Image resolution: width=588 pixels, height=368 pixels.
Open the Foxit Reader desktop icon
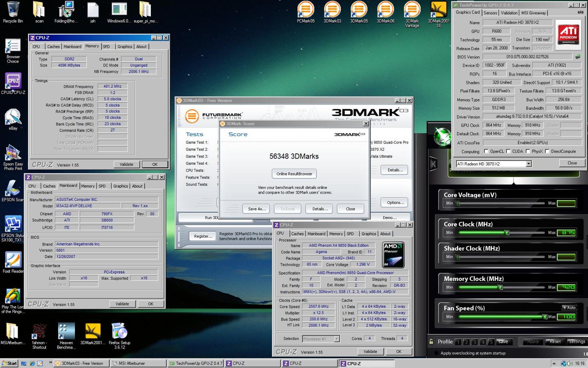click(13, 263)
